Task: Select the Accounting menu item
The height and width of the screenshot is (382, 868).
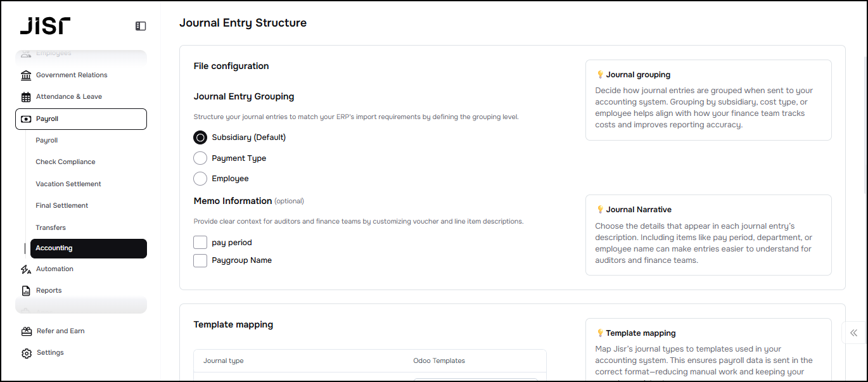Action: pyautogui.click(x=88, y=248)
